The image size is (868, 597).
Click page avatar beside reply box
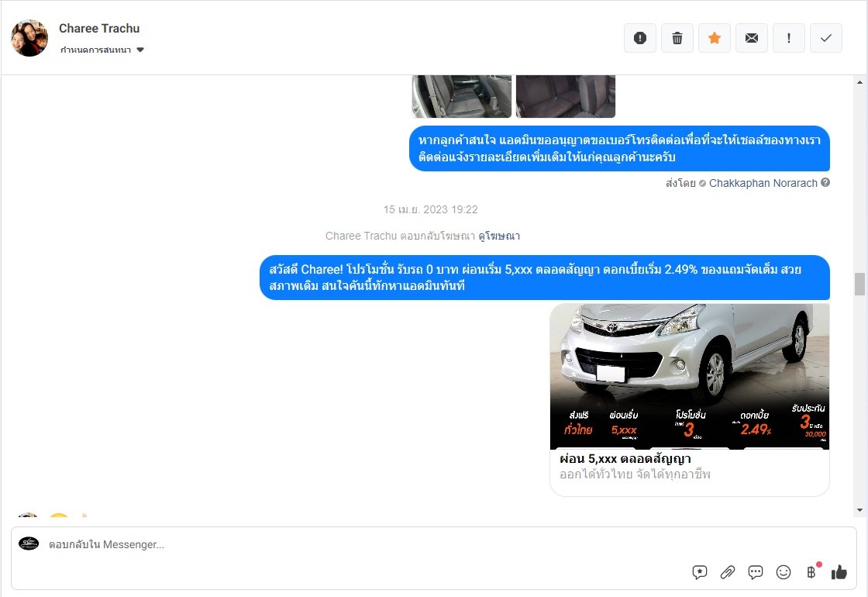pos(29,544)
